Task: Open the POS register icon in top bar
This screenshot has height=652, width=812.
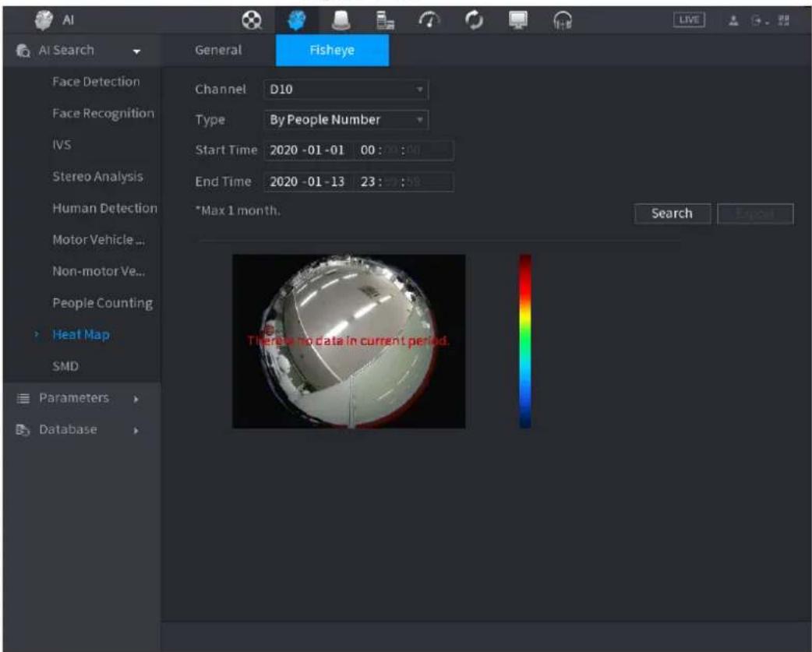Action: click(385, 21)
